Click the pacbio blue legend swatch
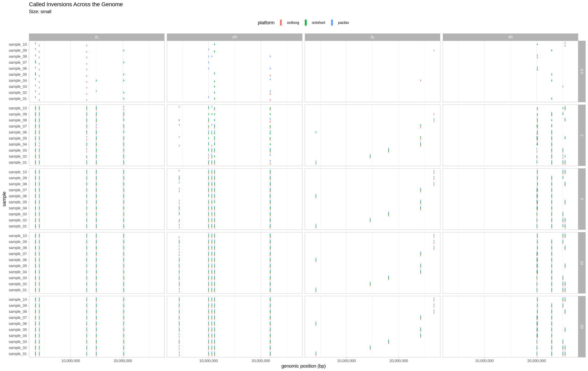 (332, 23)
